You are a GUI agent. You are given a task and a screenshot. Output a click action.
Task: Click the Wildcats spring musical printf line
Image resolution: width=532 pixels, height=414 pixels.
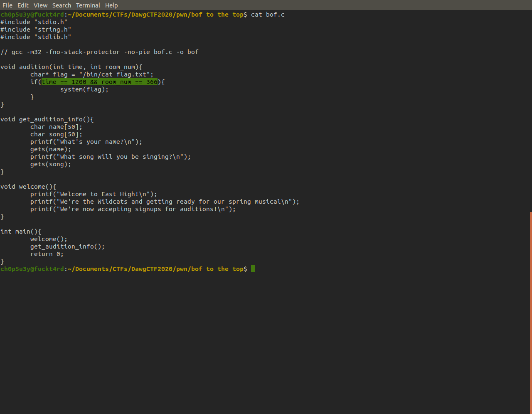165,202
